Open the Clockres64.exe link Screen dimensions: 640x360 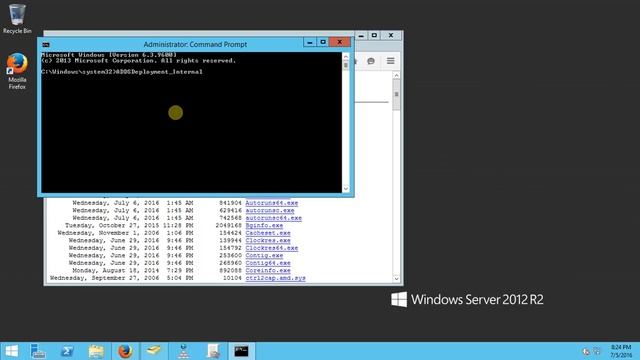tap(272, 248)
